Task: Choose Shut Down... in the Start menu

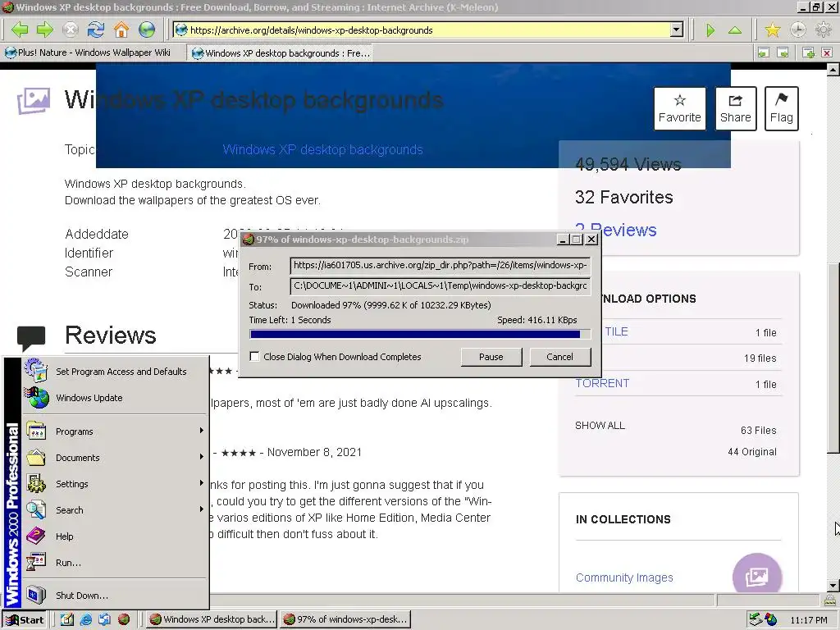Action: [x=115, y=596]
